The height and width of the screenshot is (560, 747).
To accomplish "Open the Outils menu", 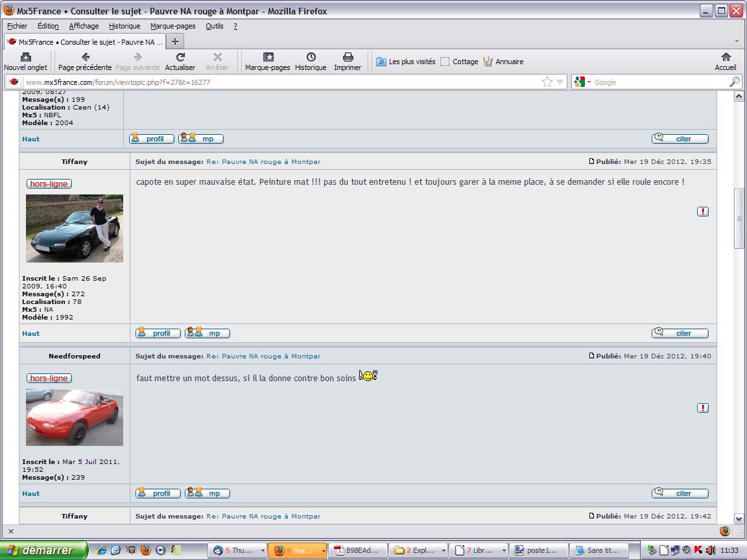I will click(x=215, y=26).
